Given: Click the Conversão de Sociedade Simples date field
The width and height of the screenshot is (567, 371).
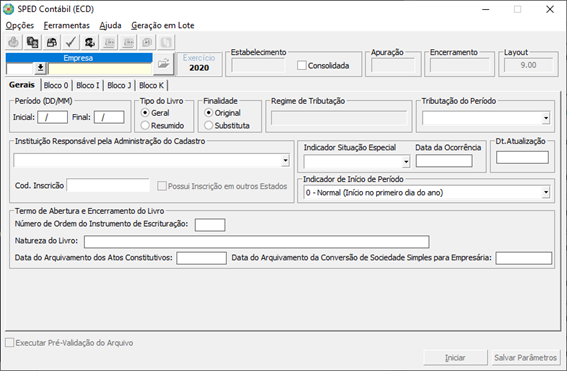Looking at the screenshot, I should pyautogui.click(x=524, y=258).
